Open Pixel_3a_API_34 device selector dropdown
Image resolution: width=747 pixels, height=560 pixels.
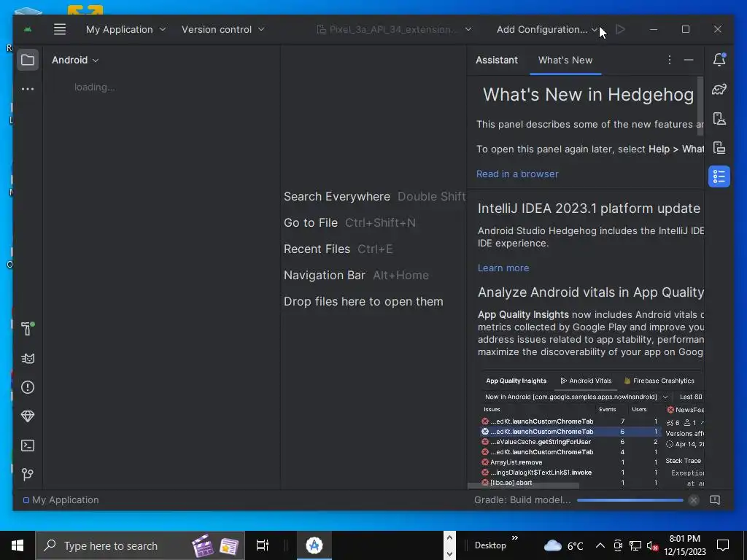tap(395, 29)
